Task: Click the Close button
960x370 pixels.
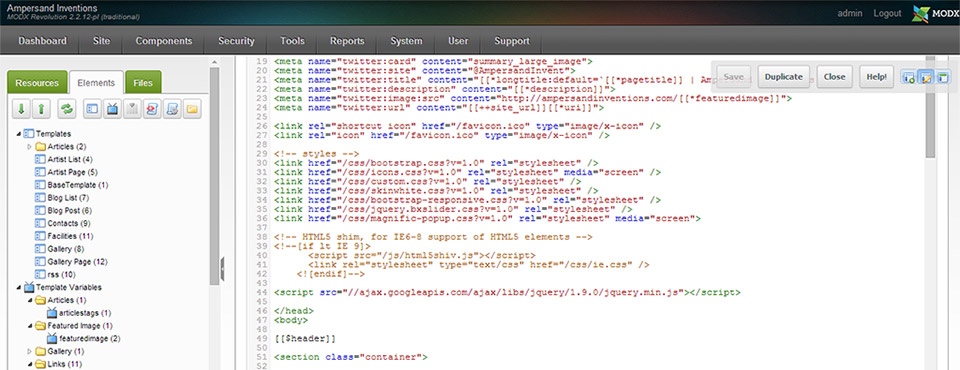Action: tap(834, 77)
